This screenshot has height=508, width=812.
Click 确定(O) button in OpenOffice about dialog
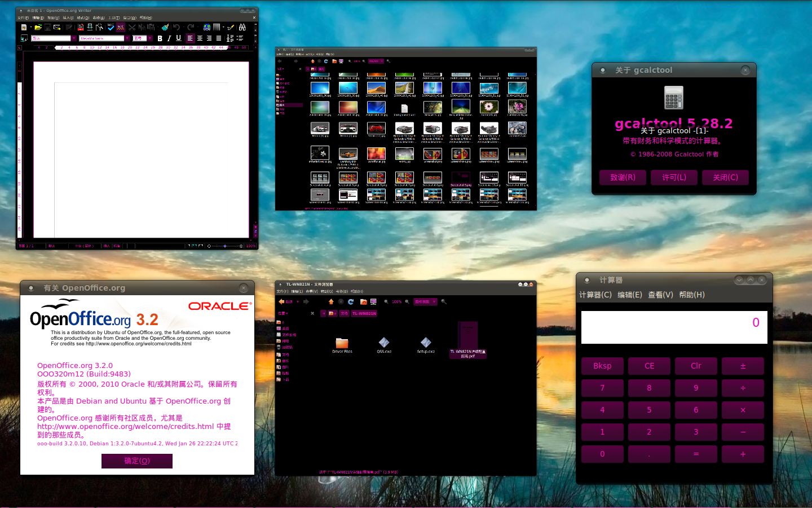pos(137,461)
